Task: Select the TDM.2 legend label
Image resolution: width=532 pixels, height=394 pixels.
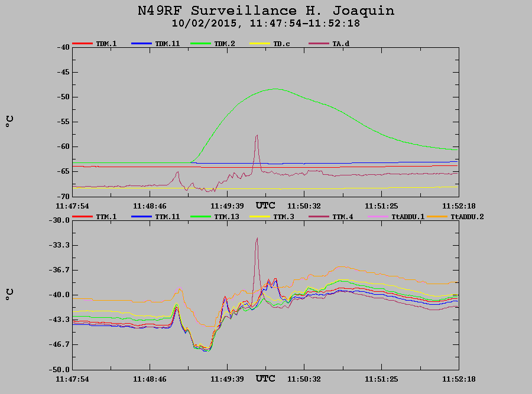Action: point(225,44)
